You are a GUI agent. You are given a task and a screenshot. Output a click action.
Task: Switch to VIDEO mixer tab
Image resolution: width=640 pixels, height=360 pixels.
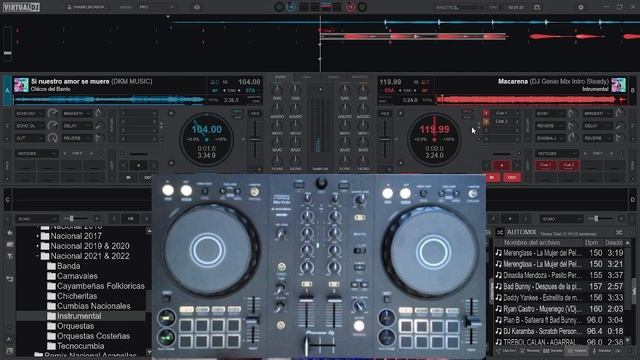(307, 77)
